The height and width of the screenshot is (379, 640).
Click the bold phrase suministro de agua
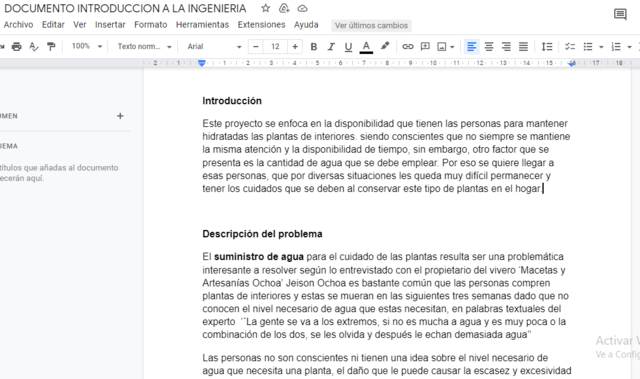click(x=259, y=257)
